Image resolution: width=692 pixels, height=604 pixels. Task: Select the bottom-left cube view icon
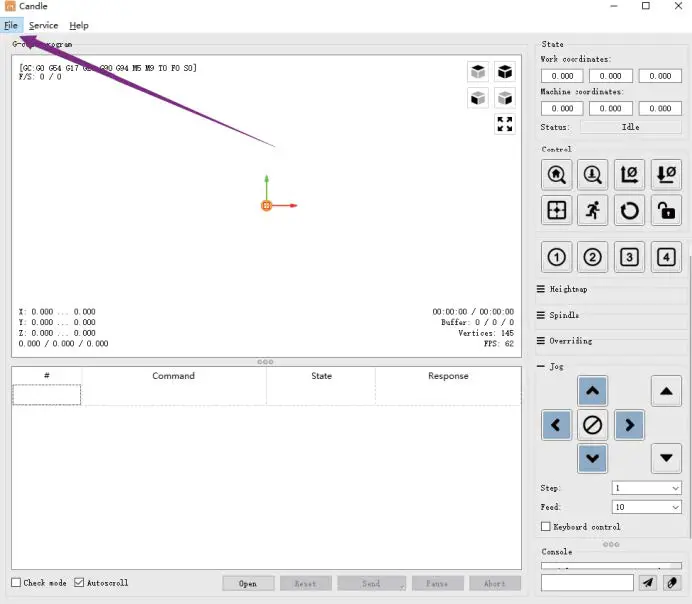point(478,98)
